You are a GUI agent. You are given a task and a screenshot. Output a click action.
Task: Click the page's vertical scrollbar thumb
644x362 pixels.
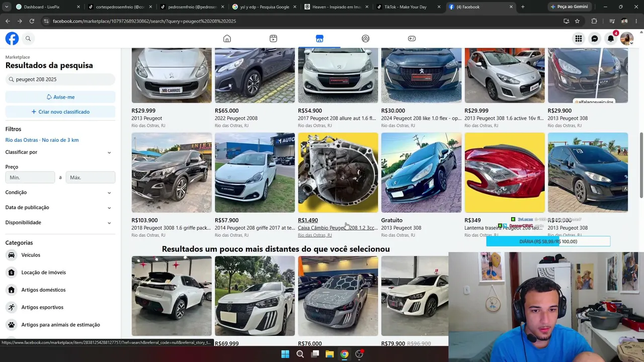pyautogui.click(x=641, y=165)
